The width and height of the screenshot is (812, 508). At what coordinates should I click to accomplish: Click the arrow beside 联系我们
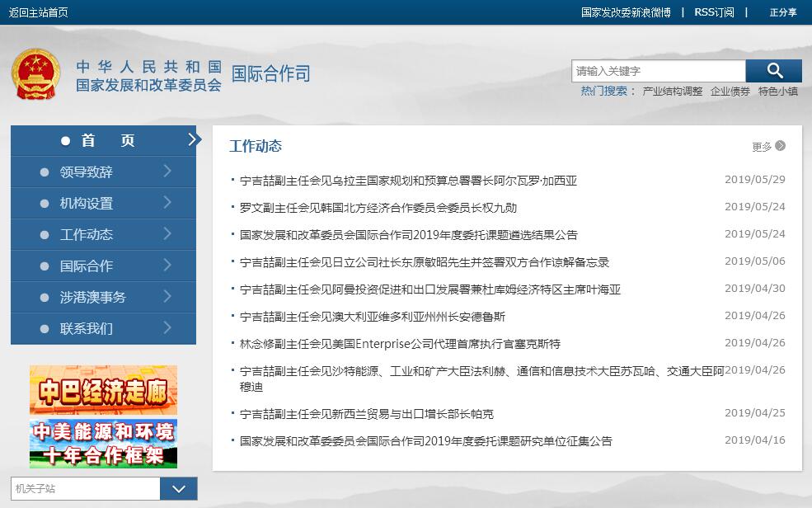coord(167,328)
